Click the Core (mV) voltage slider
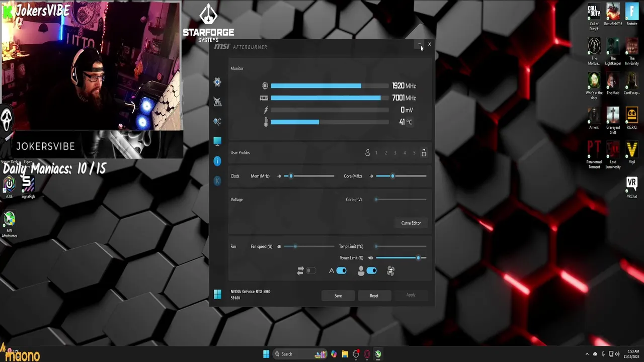Viewport: 644px width, 362px height. click(401, 200)
